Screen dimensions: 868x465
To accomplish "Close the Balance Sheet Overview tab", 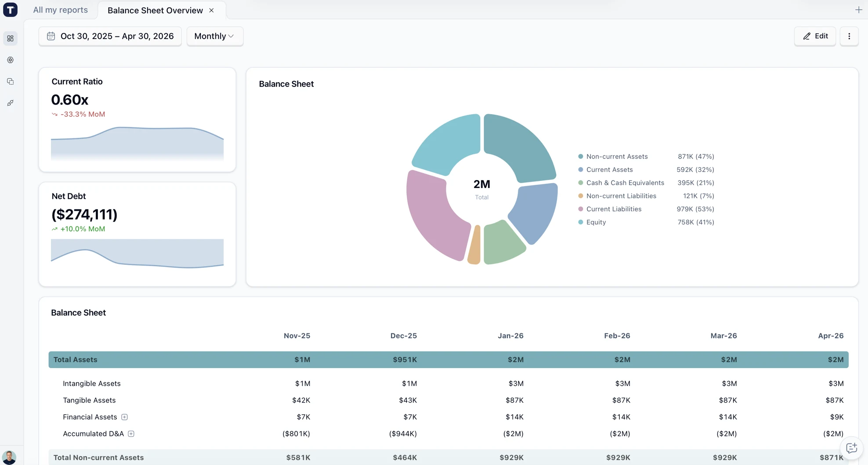I will [x=211, y=10].
